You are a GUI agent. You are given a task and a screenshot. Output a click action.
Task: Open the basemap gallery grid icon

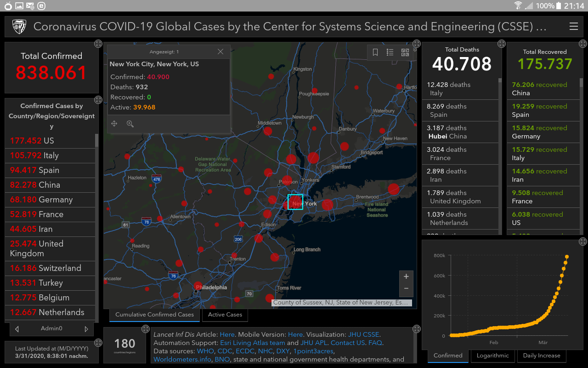pos(405,52)
